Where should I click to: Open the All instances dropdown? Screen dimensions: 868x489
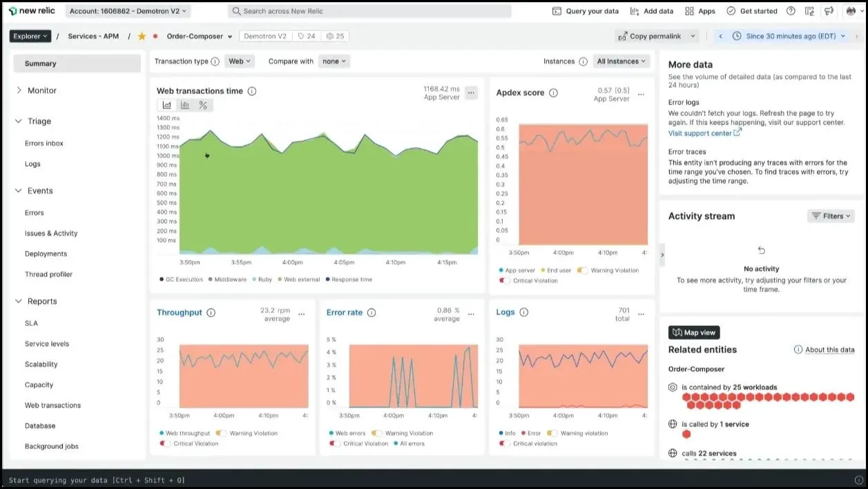pyautogui.click(x=621, y=61)
